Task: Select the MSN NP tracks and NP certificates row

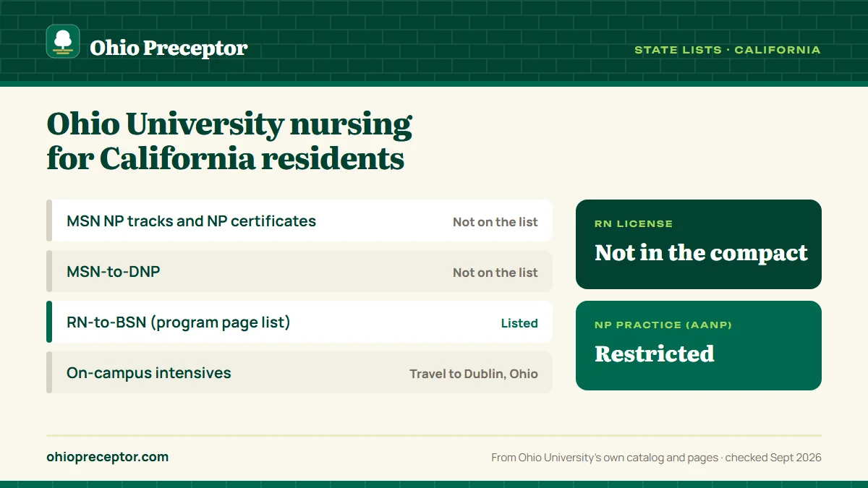Action: point(299,221)
